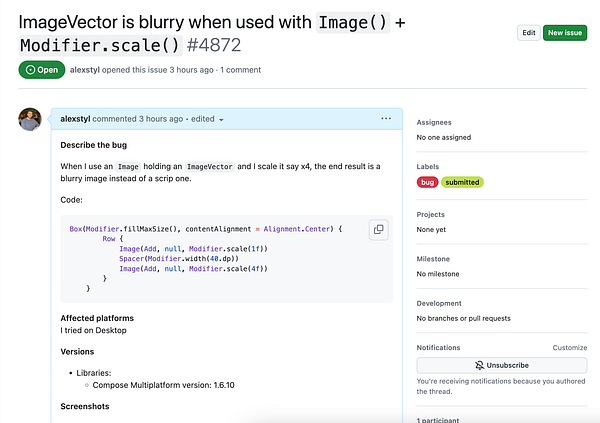Open the comment options three-dot menu

[386, 118]
